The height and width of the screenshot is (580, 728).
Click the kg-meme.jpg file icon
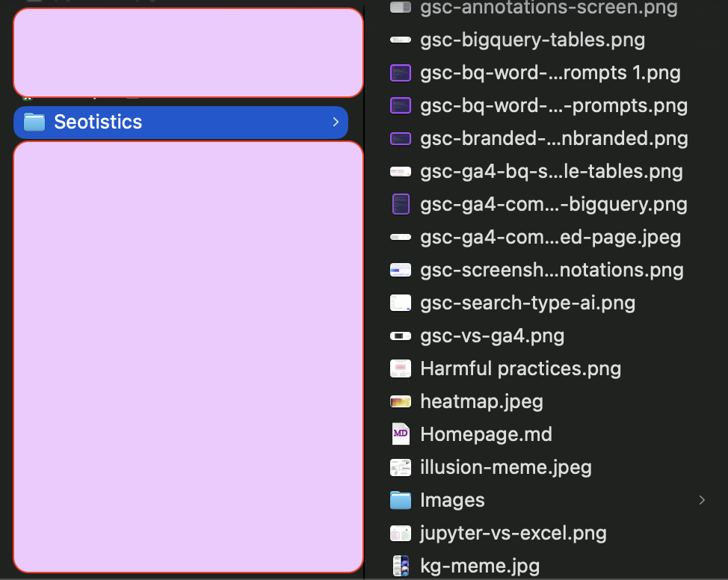[x=401, y=566]
